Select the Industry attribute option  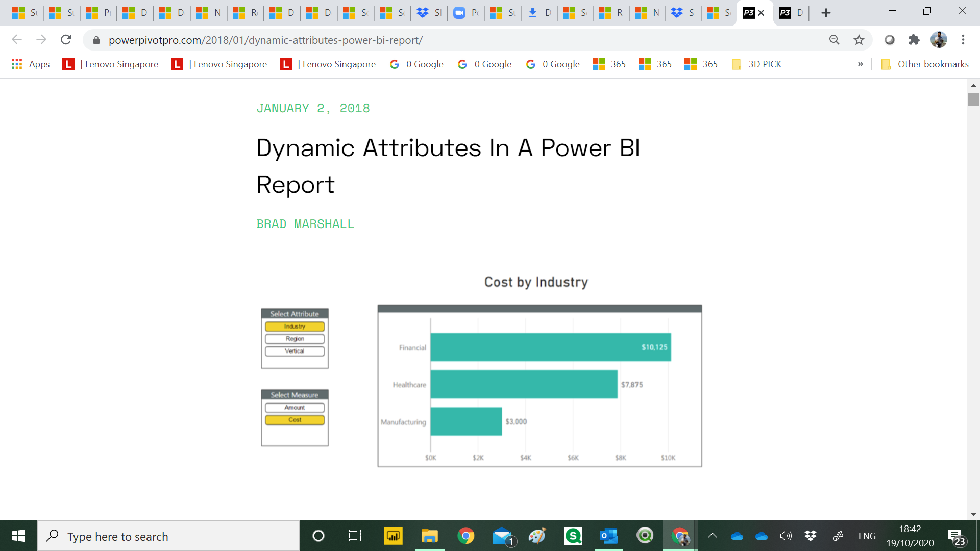pos(295,327)
